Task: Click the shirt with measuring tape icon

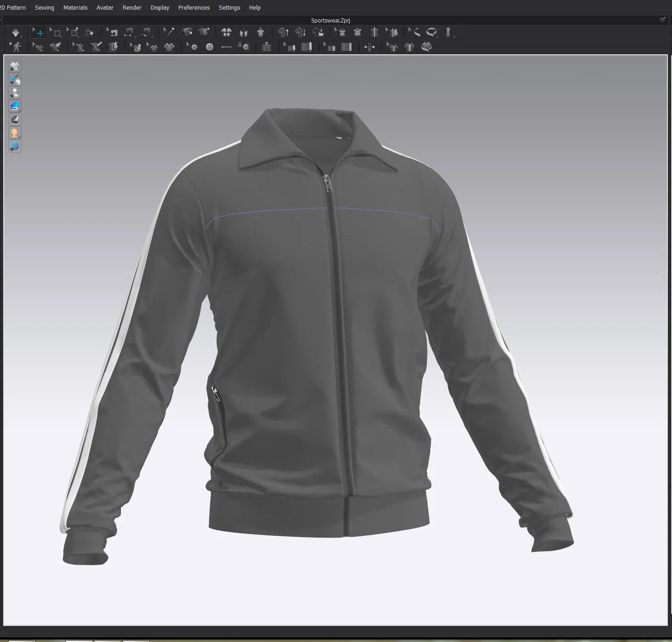Action: [x=426, y=47]
